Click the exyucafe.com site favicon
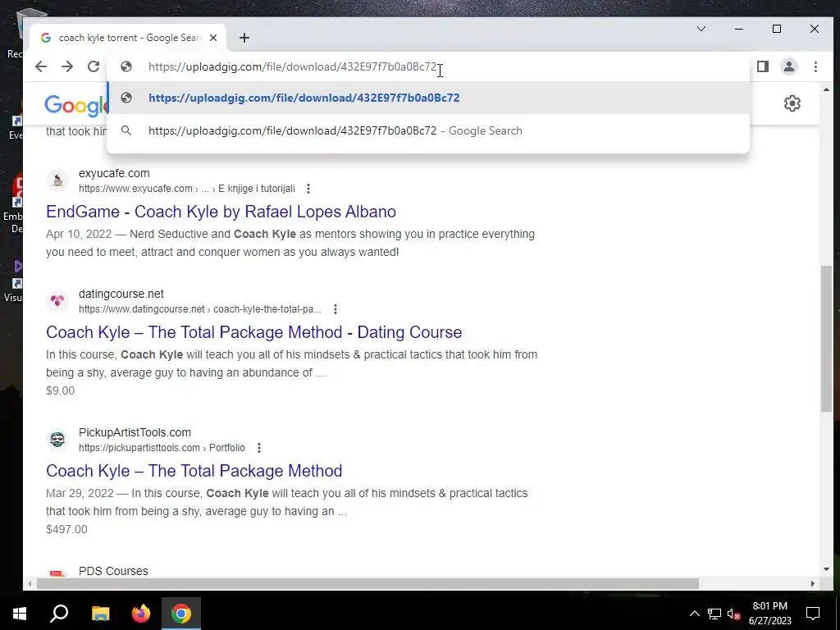The height and width of the screenshot is (630, 840). point(57,181)
